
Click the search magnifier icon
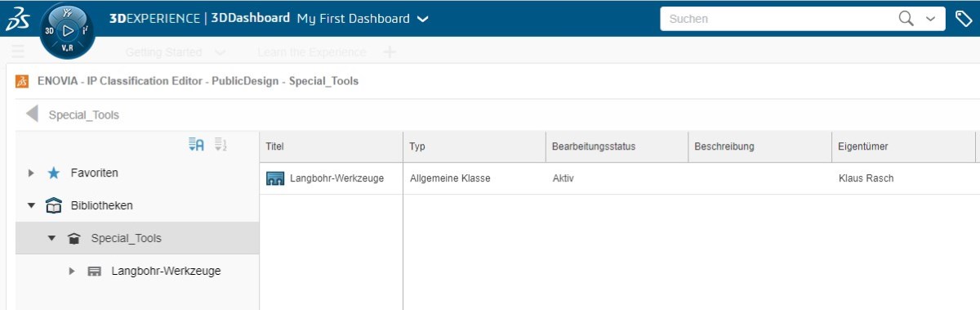pos(906,18)
